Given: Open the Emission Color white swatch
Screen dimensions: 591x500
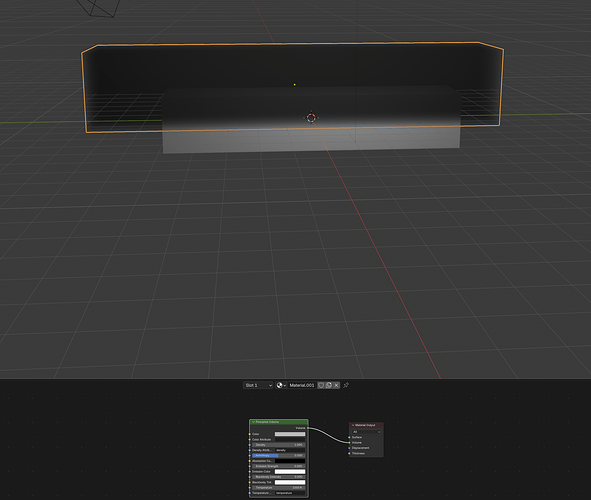Looking at the screenshot, I should tap(290, 471).
